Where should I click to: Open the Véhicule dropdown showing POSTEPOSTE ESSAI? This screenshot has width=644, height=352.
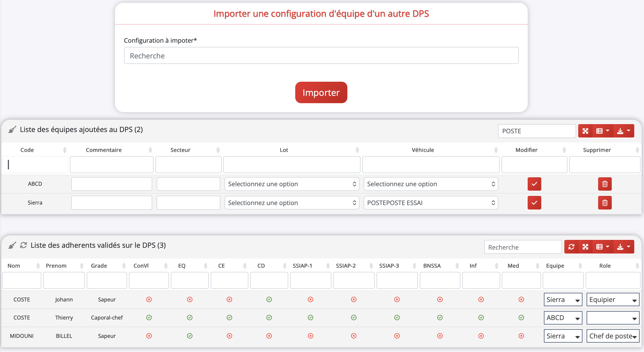(x=430, y=203)
